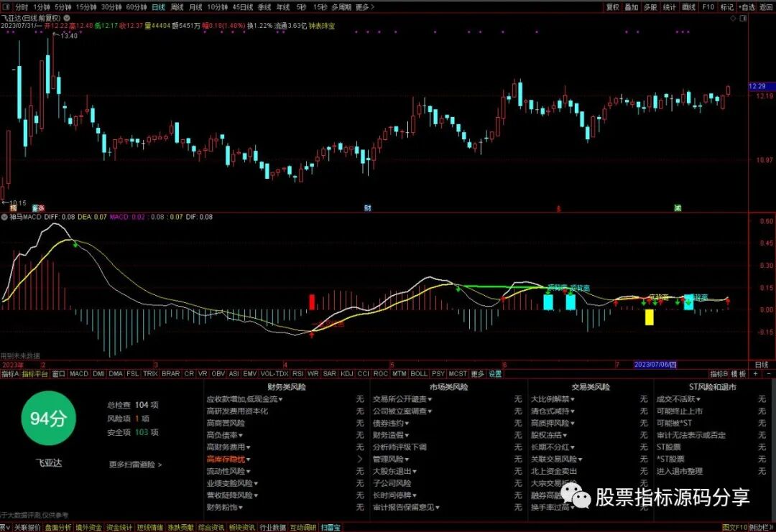Open the F10 company info button

pos(708,7)
